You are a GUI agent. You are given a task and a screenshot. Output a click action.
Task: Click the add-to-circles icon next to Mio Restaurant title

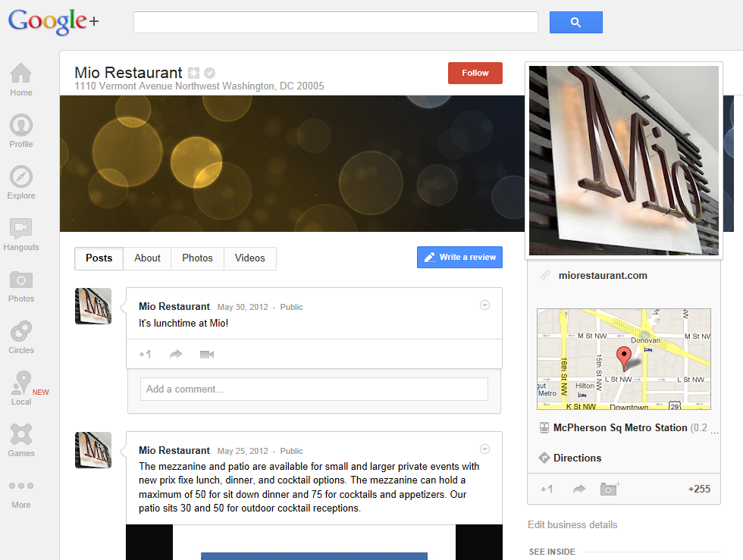pyautogui.click(x=193, y=73)
